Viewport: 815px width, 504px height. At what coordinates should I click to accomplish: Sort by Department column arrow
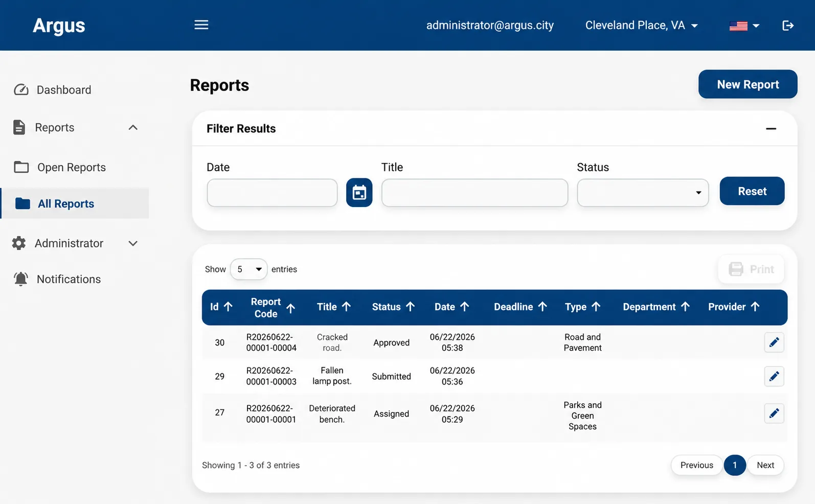pyautogui.click(x=686, y=307)
